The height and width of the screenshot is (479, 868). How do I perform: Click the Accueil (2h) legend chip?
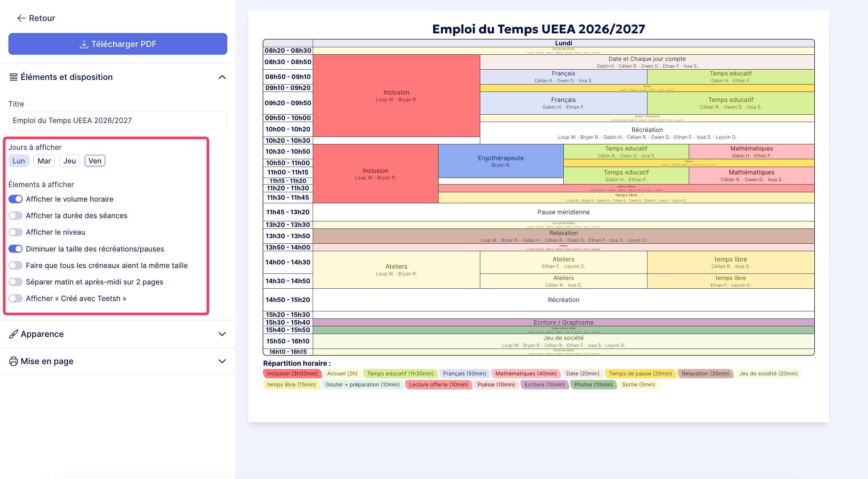(x=342, y=373)
